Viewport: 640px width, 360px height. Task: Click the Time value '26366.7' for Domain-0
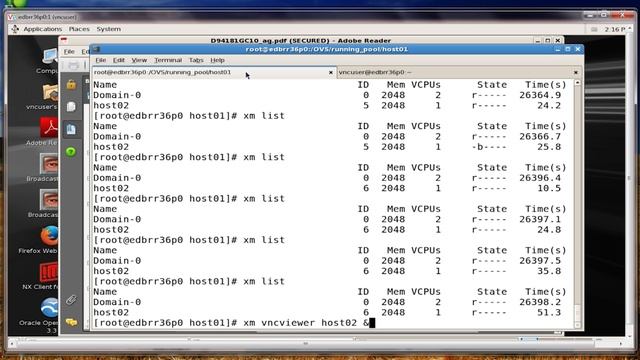(540, 136)
